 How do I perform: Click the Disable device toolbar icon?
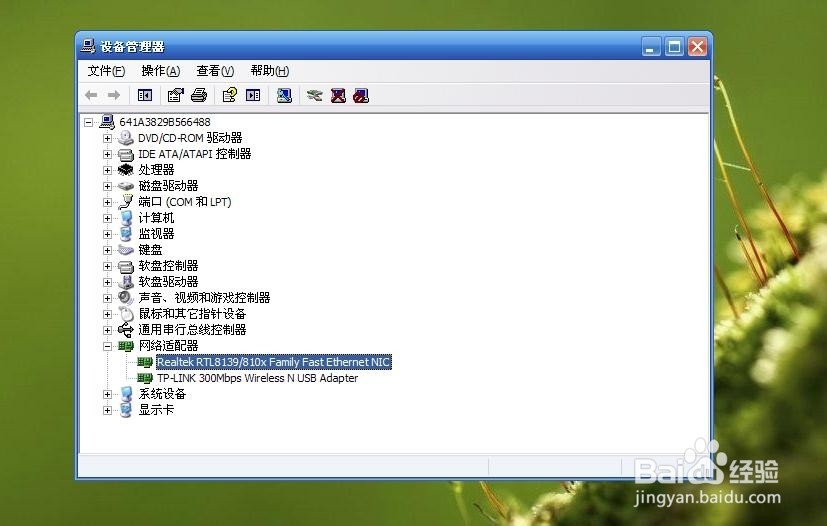tap(361, 95)
